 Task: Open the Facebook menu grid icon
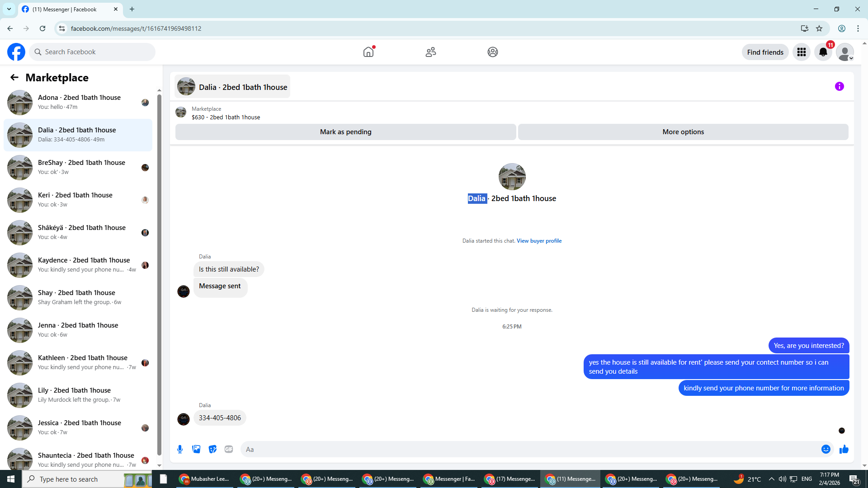tap(801, 52)
